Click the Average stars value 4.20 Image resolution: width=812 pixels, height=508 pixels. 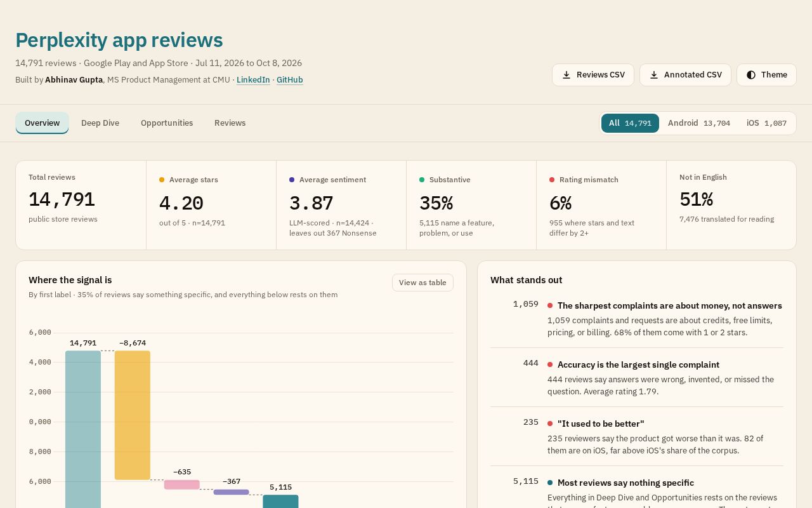181,203
